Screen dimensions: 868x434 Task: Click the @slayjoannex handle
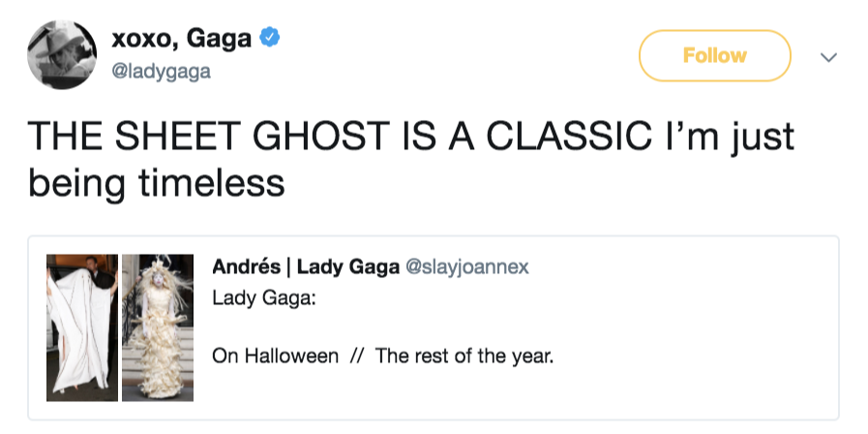click(466, 267)
